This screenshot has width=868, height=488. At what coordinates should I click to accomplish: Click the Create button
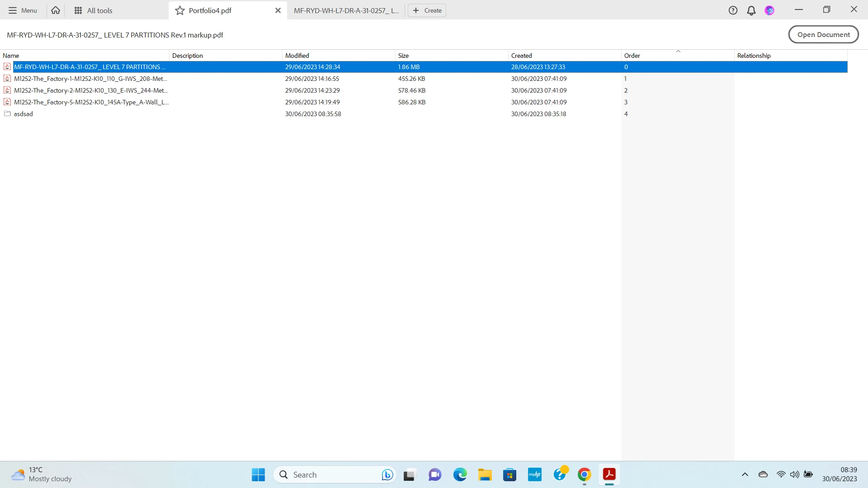427,10
